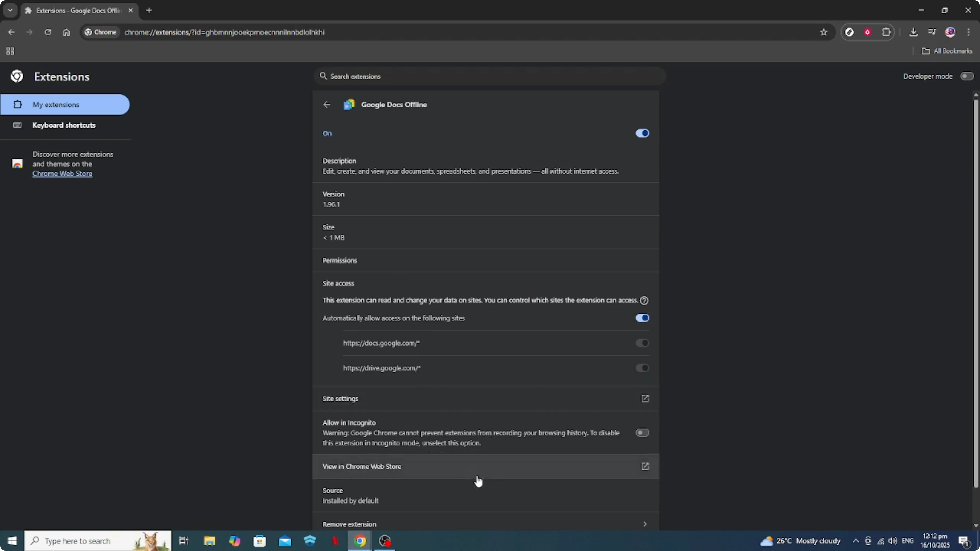Show hidden system tray icons
This screenshot has width=980, height=551.
[x=856, y=541]
